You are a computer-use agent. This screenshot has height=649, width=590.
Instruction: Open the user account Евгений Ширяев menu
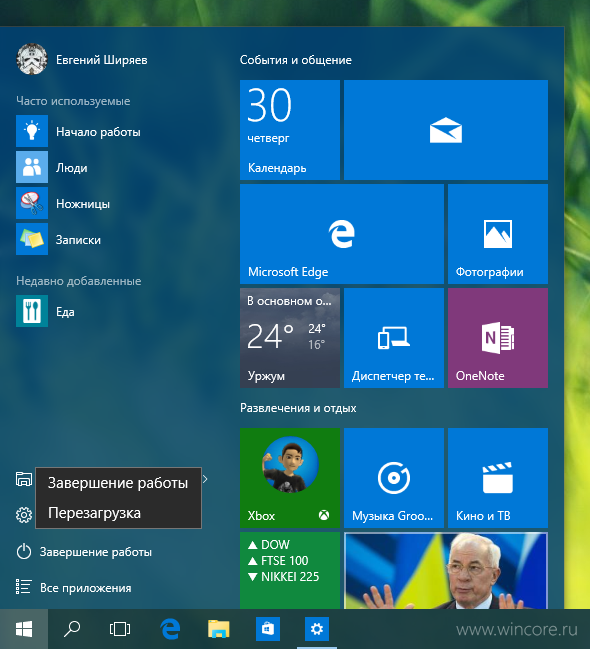click(x=82, y=60)
